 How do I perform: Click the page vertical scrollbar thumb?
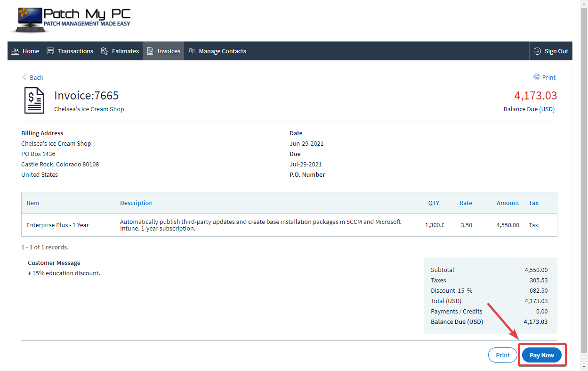coord(584,180)
